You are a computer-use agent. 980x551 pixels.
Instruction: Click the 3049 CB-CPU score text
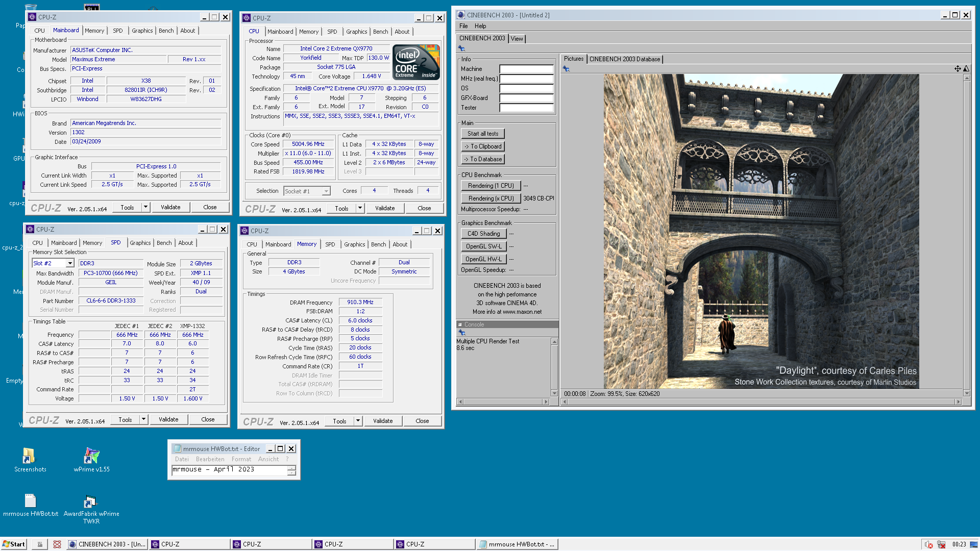pos(538,198)
